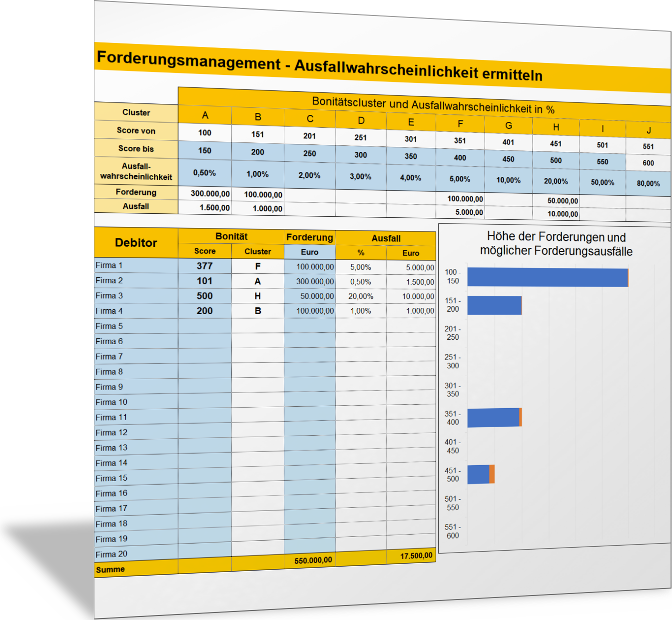Image resolution: width=672 pixels, height=620 pixels.
Task: Click cluster letter B in Firma 4 row
Action: point(258,311)
